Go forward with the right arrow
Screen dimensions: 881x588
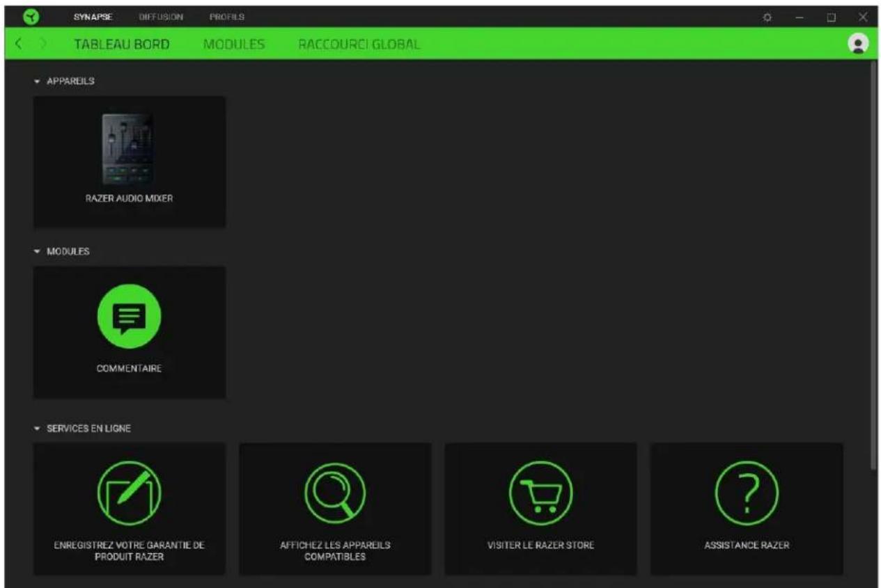pos(43,44)
